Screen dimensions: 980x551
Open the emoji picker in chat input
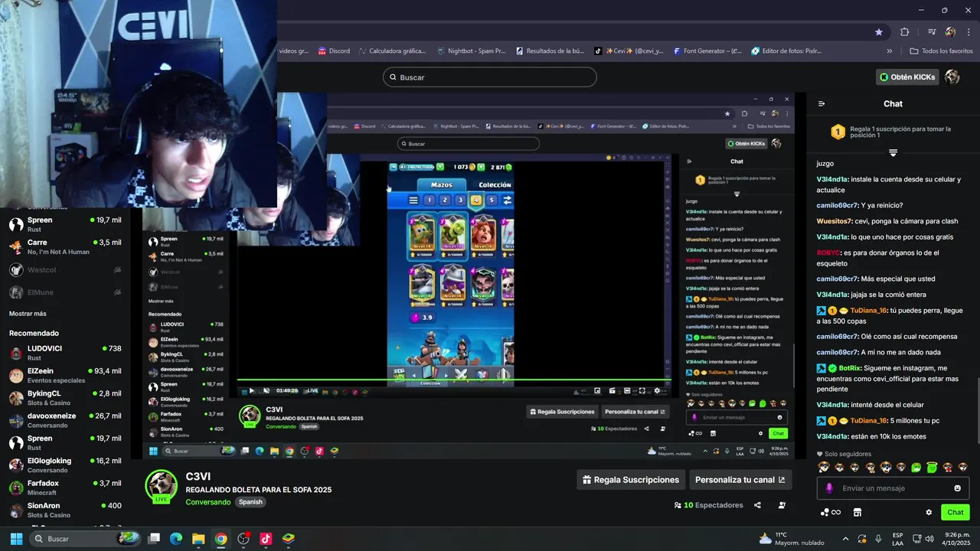pyautogui.click(x=957, y=488)
